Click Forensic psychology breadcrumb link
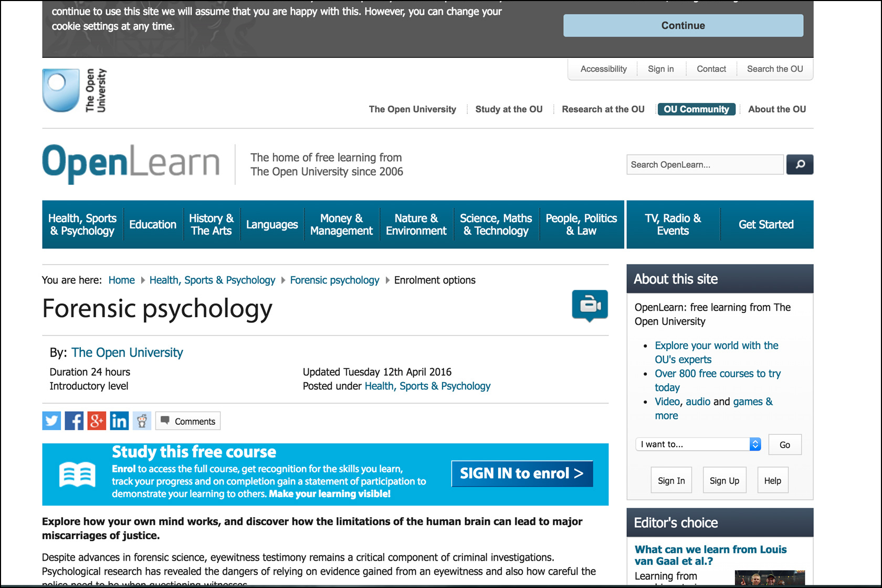882x588 pixels. pos(334,280)
